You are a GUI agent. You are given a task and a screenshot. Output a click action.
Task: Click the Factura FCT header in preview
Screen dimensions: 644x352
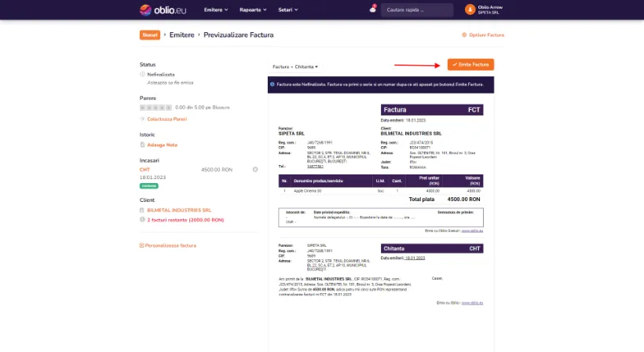(432, 110)
